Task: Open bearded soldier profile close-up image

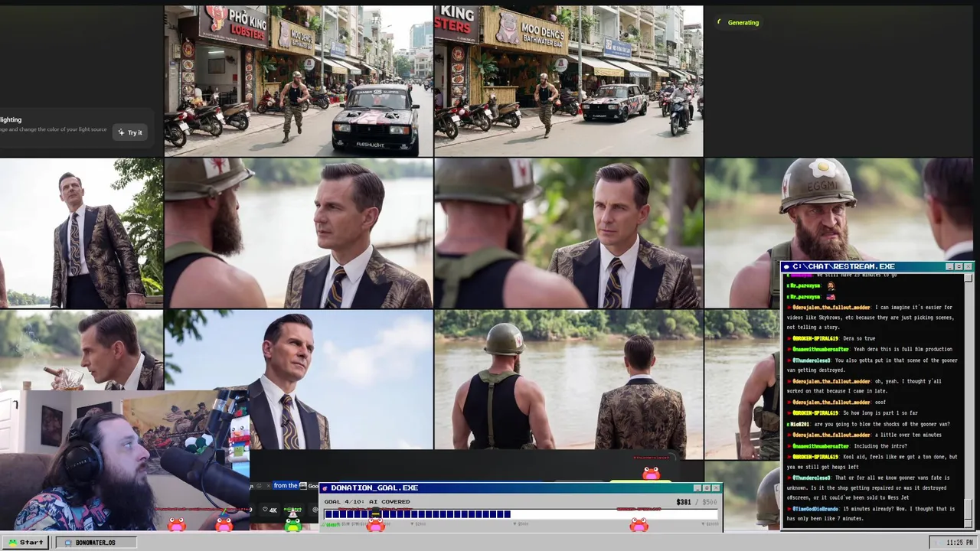Action: click(299, 233)
